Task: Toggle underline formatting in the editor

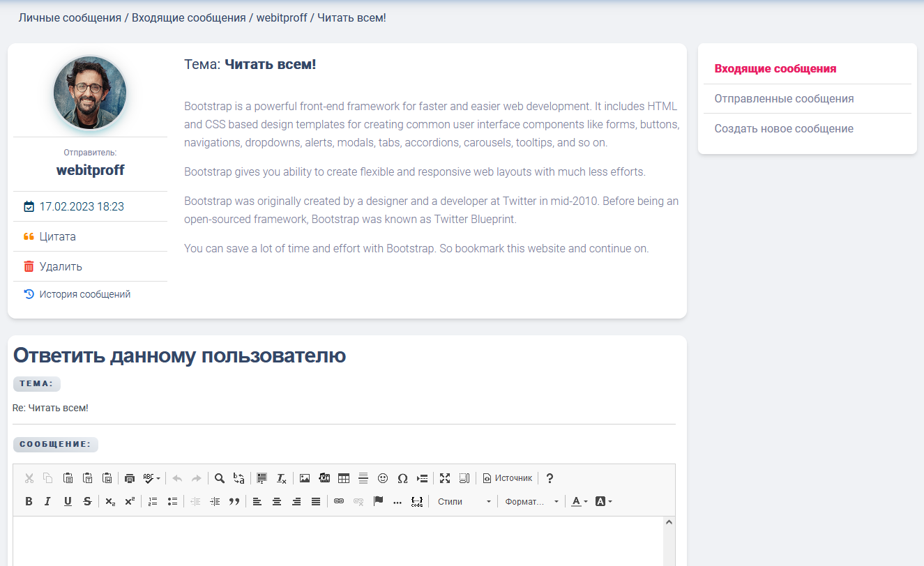Action: click(x=68, y=501)
